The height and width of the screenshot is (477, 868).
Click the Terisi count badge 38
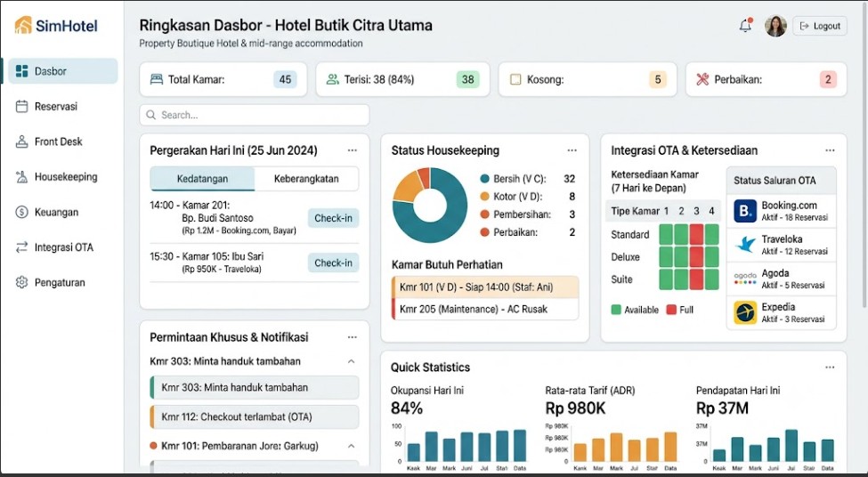pyautogui.click(x=467, y=79)
